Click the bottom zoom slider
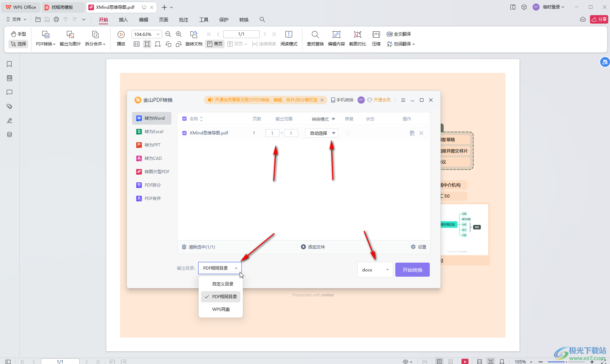 coord(566,362)
